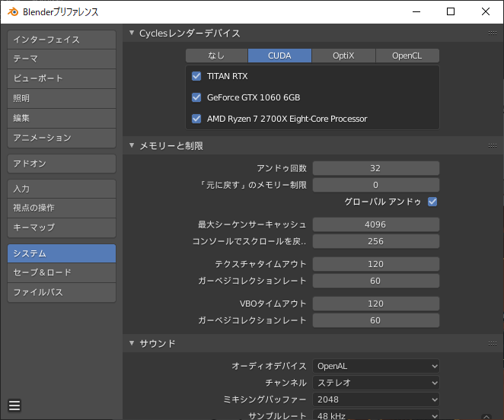This screenshot has width=504, height=420.
Task: Minimize the Blender preferences window
Action: point(416,11)
